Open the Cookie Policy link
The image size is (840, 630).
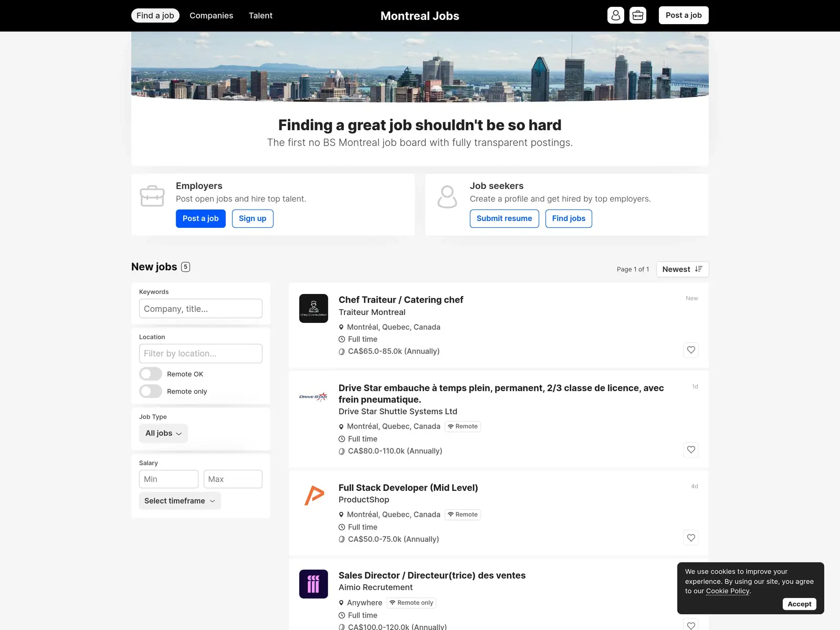(x=728, y=591)
